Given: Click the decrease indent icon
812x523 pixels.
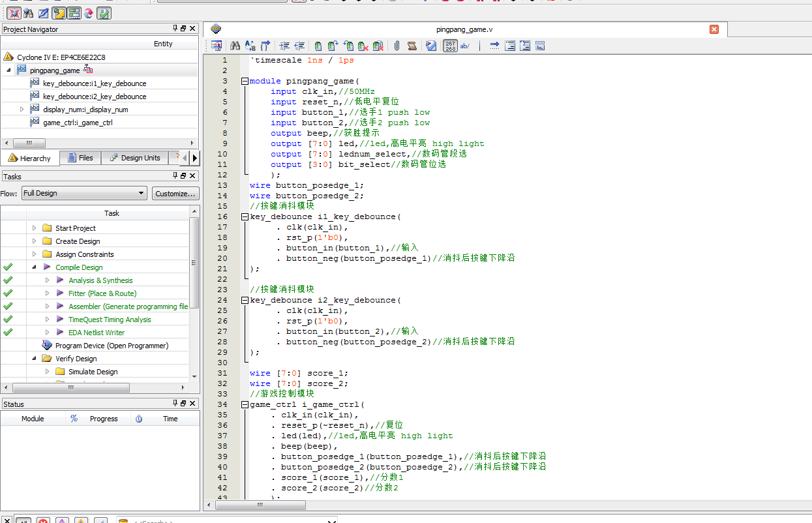Looking at the screenshot, I should pos(299,46).
